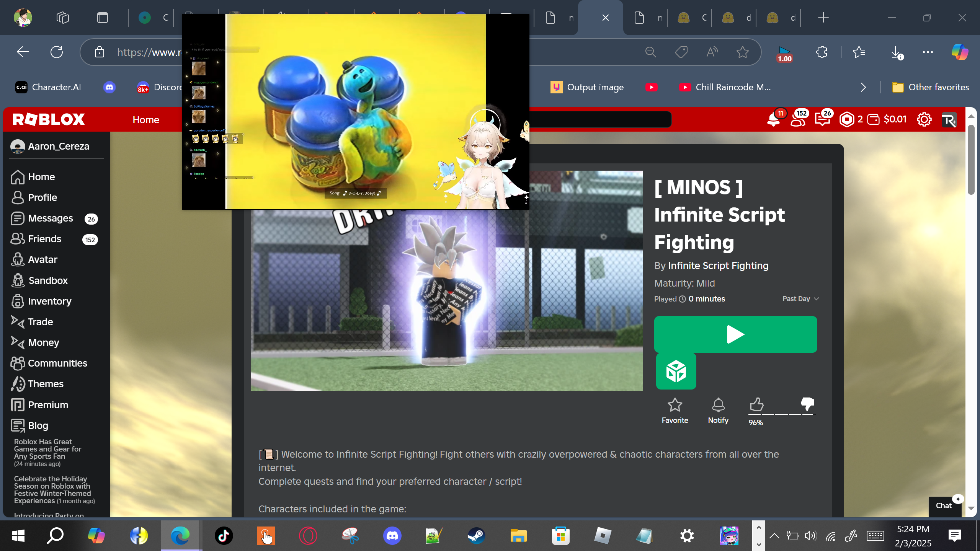Toggle Notify bell for this game
Screen dimensions: 980x551
718,411
